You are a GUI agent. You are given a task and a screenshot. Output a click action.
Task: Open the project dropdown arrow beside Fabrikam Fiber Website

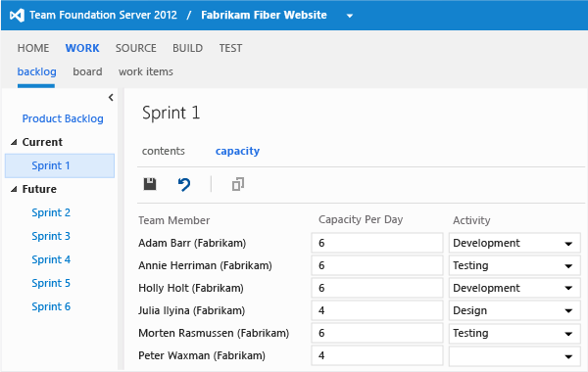tap(350, 16)
